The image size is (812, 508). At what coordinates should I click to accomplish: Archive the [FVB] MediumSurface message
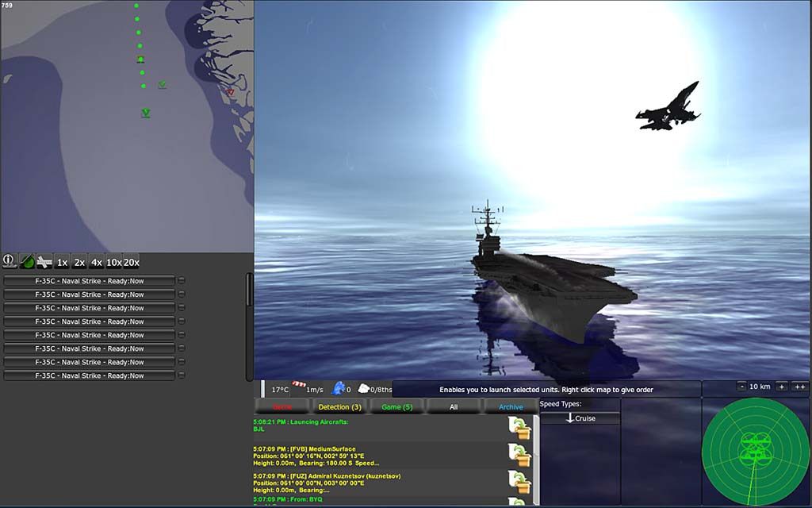[x=519, y=455]
